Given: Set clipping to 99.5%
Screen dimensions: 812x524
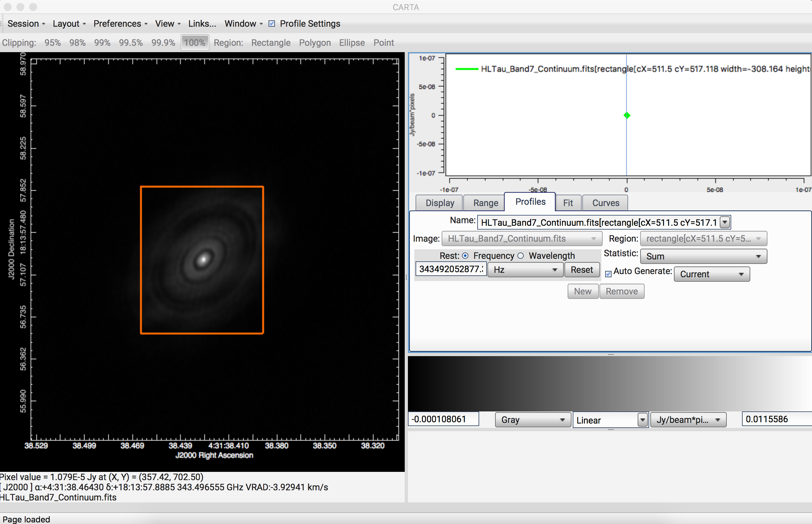Looking at the screenshot, I should pos(131,43).
